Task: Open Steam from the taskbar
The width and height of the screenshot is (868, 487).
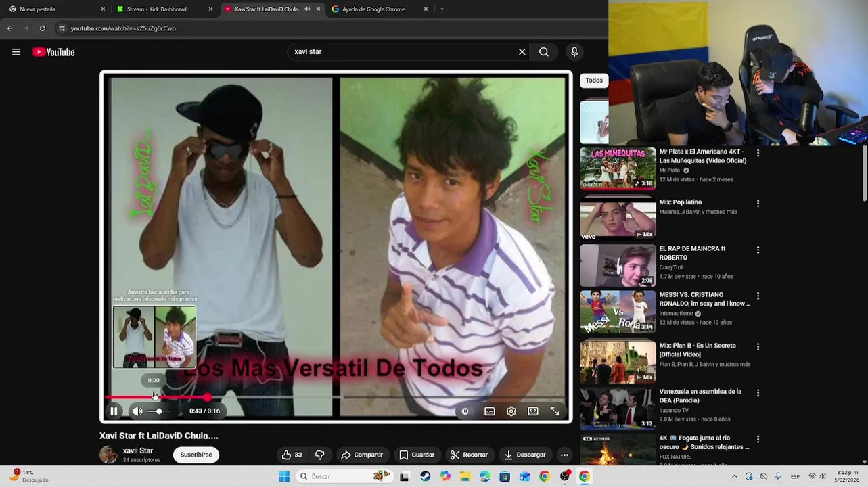Action: (x=425, y=476)
